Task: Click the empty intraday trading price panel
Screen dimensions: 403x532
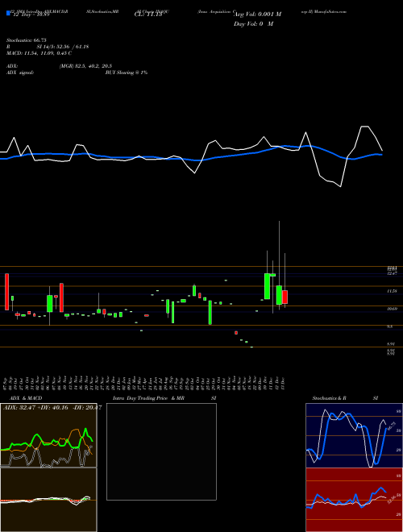Action: (x=161, y=451)
